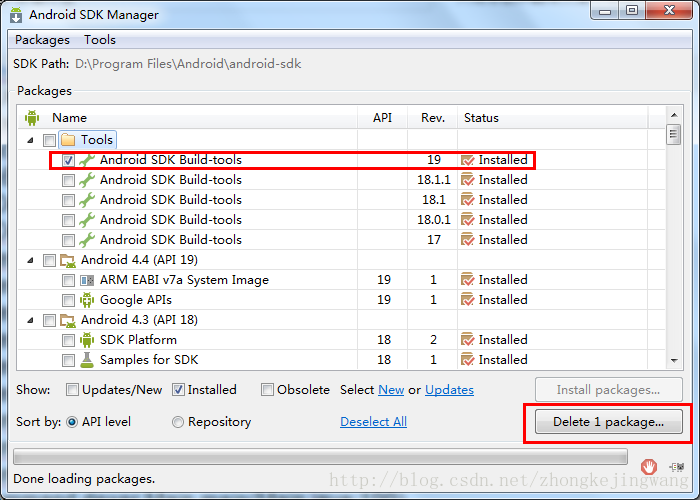Click Installed status icon for Samples for SDK
This screenshot has height=500, width=700.
click(467, 360)
